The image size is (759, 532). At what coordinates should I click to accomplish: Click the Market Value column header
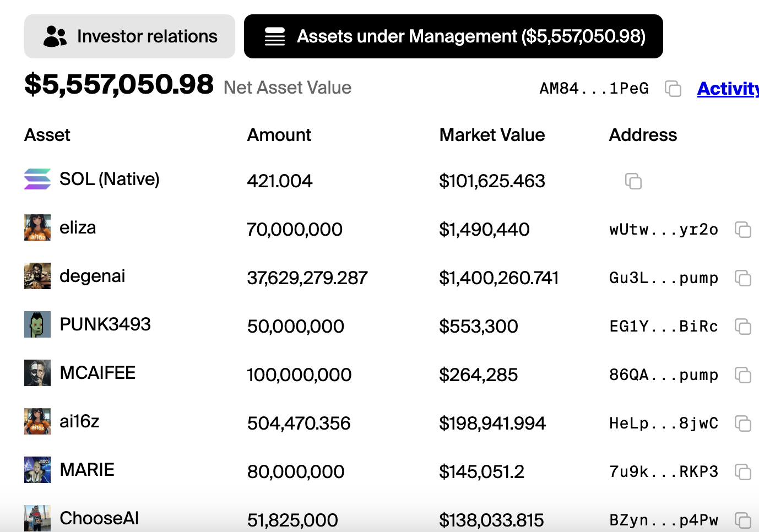click(492, 135)
